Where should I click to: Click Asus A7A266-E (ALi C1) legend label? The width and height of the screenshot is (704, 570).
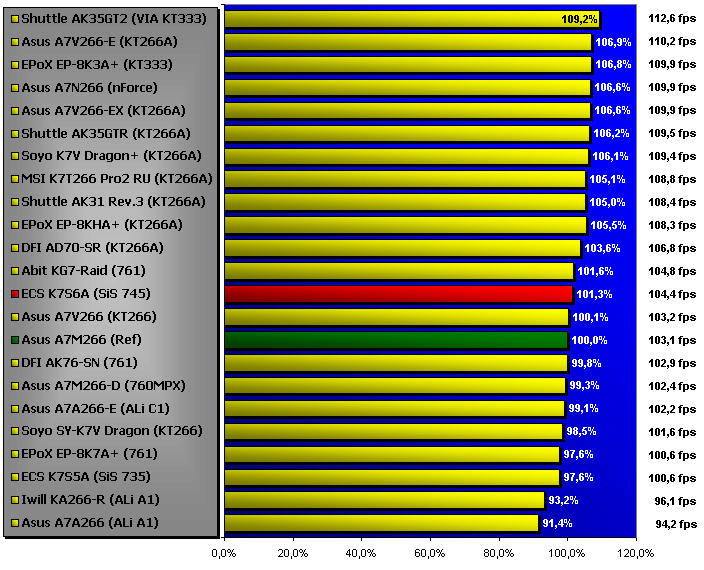[x=96, y=408]
